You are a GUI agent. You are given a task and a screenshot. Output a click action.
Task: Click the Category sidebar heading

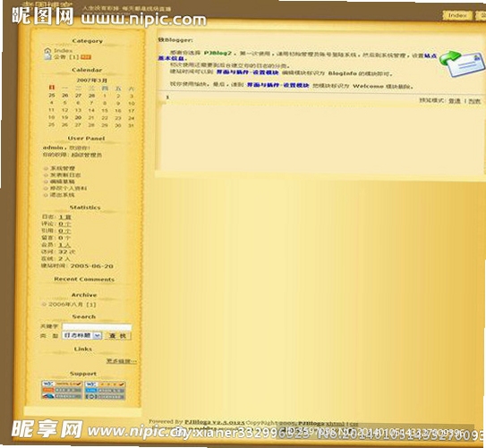click(x=87, y=41)
